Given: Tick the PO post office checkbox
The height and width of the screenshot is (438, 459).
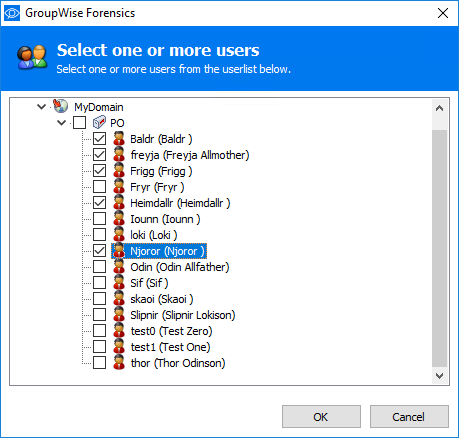Looking at the screenshot, I should 79,123.
